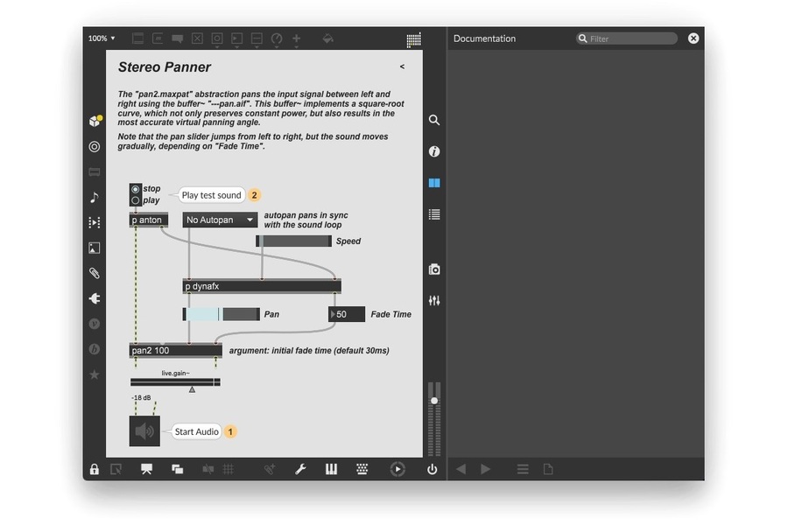The image size is (788, 532).
Task: Add a button object from top toolbar
Action: point(216,38)
